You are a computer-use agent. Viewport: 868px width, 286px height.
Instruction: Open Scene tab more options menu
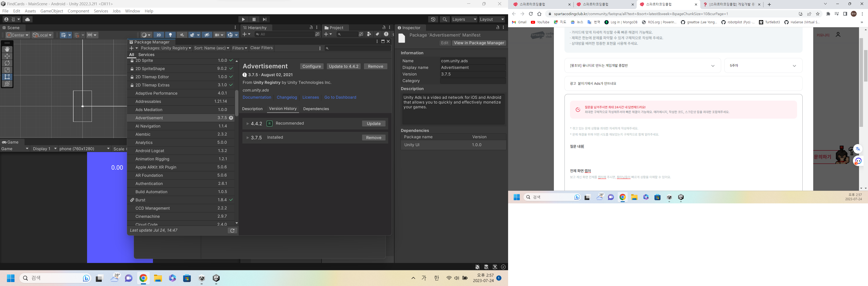point(236,28)
